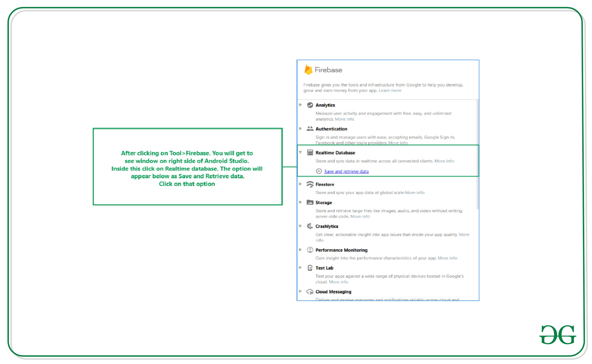The height and width of the screenshot is (364, 592).
Task: Click the Cloud Messaging icon
Action: [310, 291]
